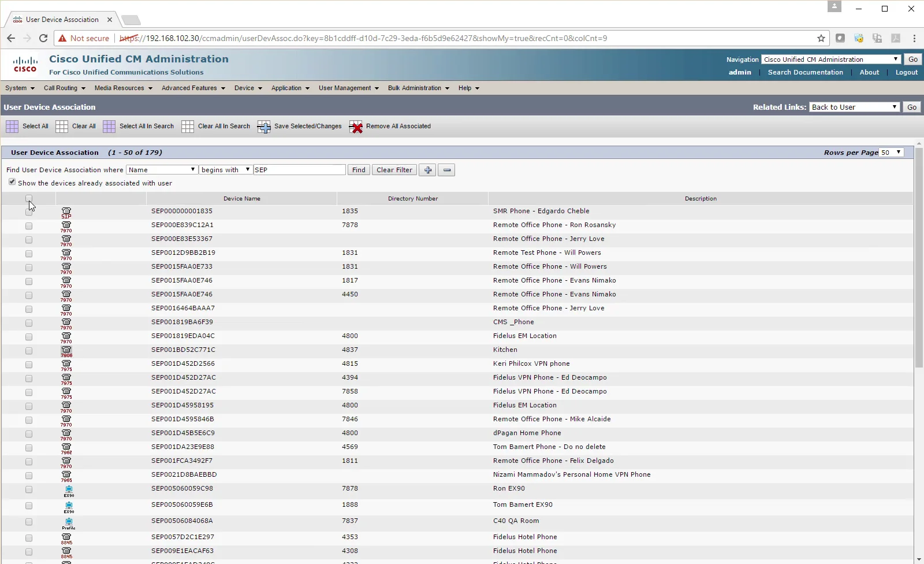Click the Clear All In Search icon
The image size is (924, 564).
click(188, 127)
